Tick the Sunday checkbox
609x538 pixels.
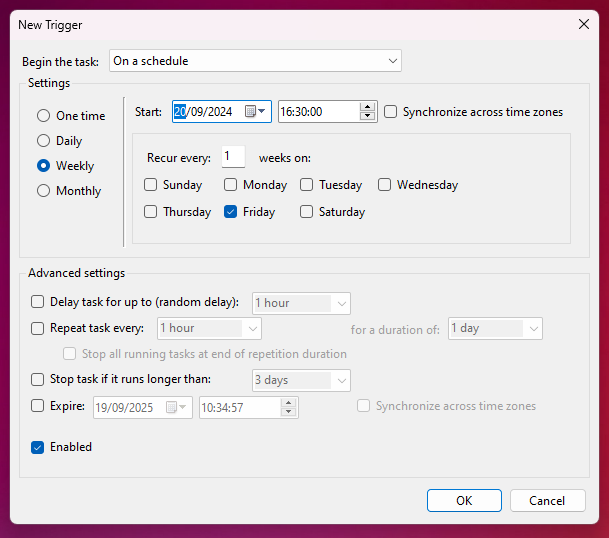pyautogui.click(x=151, y=185)
